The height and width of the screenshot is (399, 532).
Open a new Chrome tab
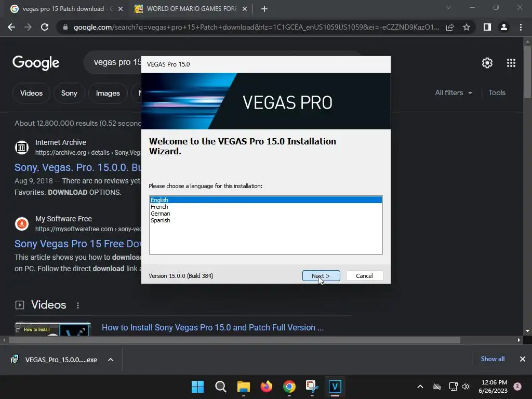(x=264, y=9)
